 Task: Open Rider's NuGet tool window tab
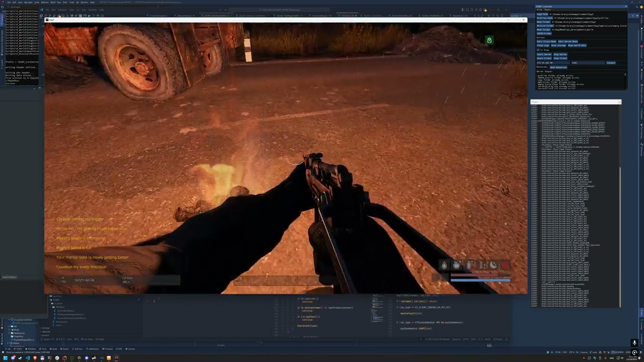[64, 349]
